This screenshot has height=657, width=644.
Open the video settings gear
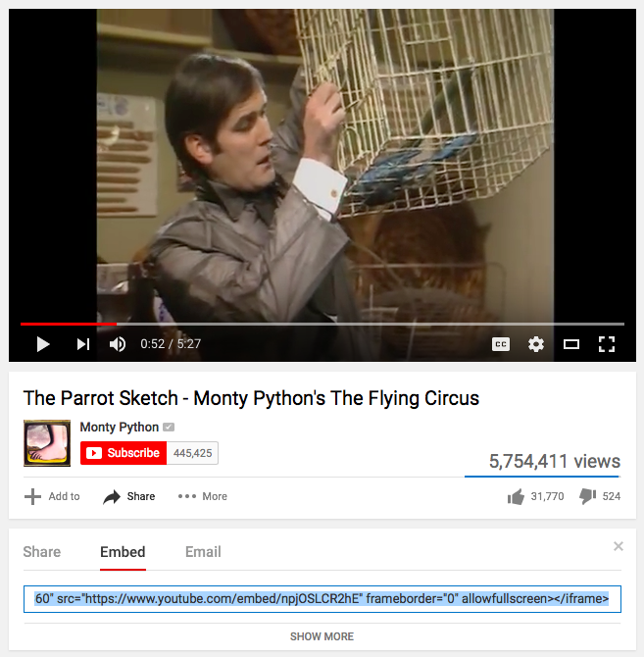coord(536,344)
